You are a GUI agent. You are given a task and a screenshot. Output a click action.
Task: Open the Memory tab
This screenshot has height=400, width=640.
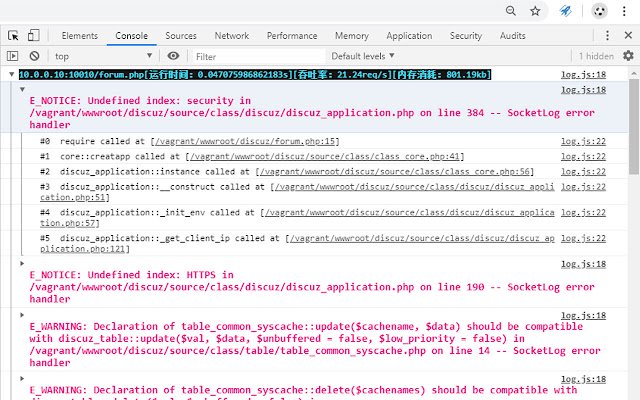(x=352, y=36)
